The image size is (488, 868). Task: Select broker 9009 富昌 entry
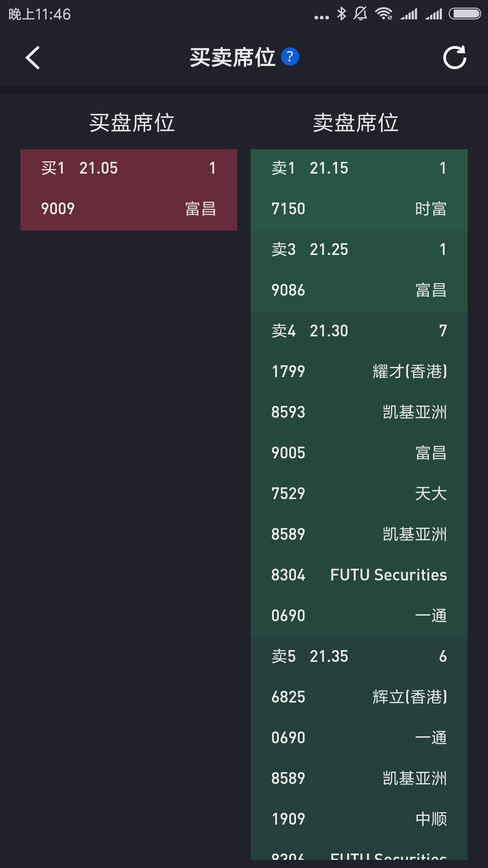(129, 209)
